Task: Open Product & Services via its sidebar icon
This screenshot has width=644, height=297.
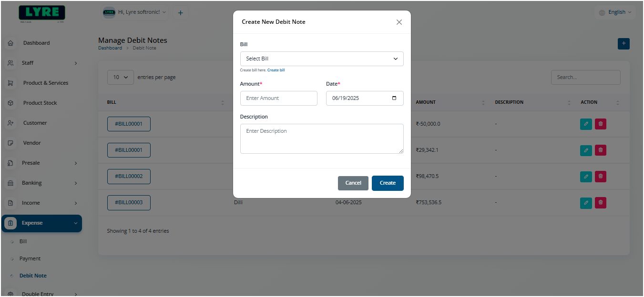Action: pyautogui.click(x=10, y=83)
